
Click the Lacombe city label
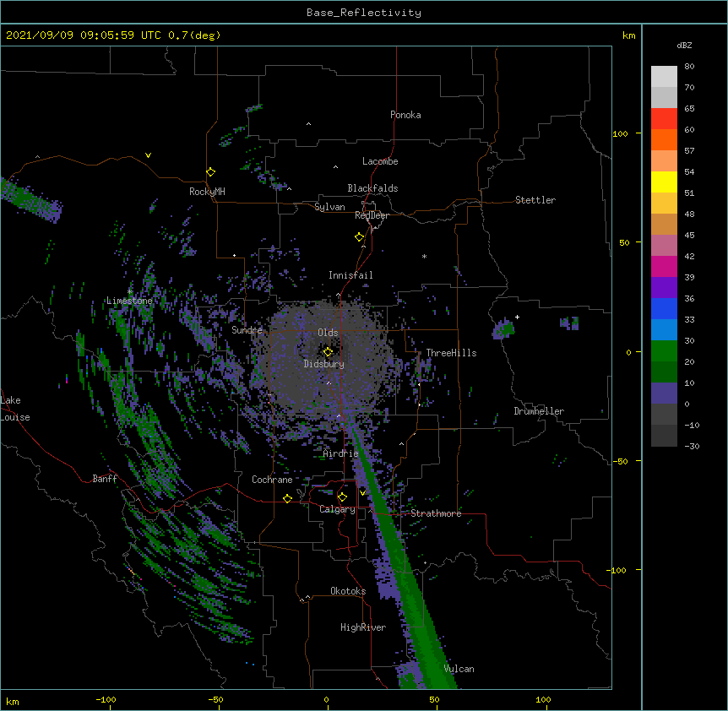point(380,161)
